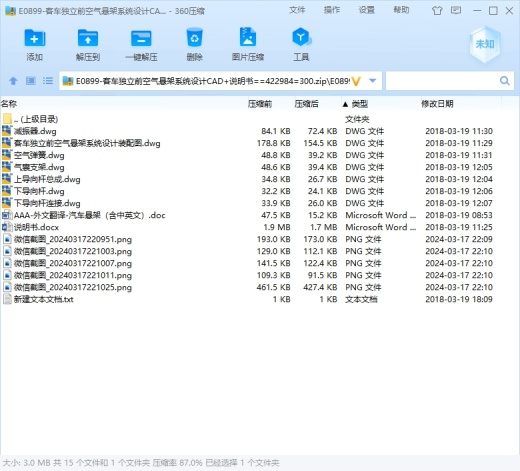Click the status bar summary text
The image size is (520, 471).
141,463
